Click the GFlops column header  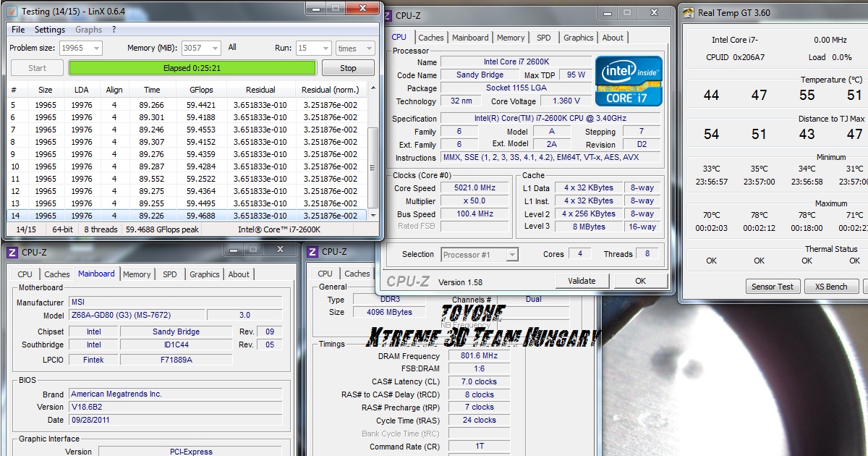[201, 90]
